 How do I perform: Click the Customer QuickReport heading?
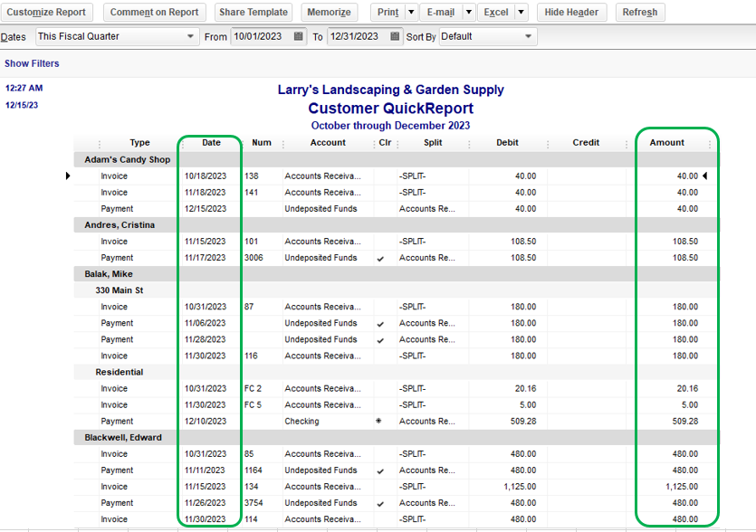click(x=390, y=109)
